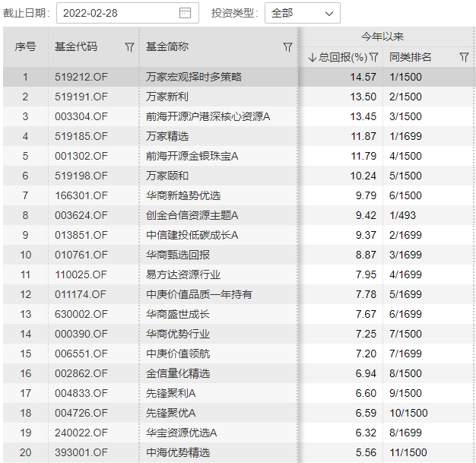Click return value 9.79
The height and width of the screenshot is (463, 476).
coord(366,195)
